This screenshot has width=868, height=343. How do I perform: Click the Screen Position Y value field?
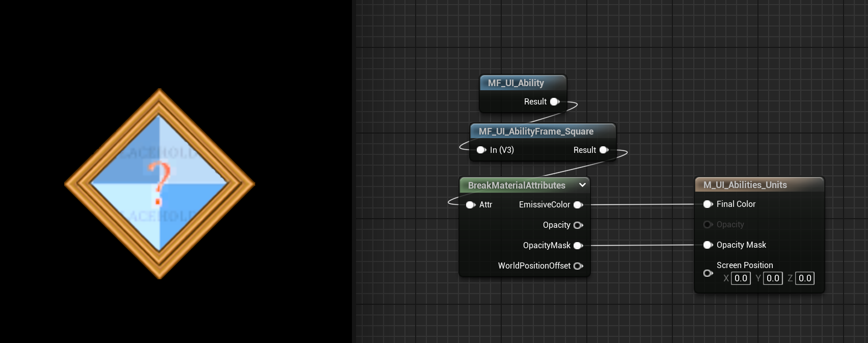pos(773,278)
